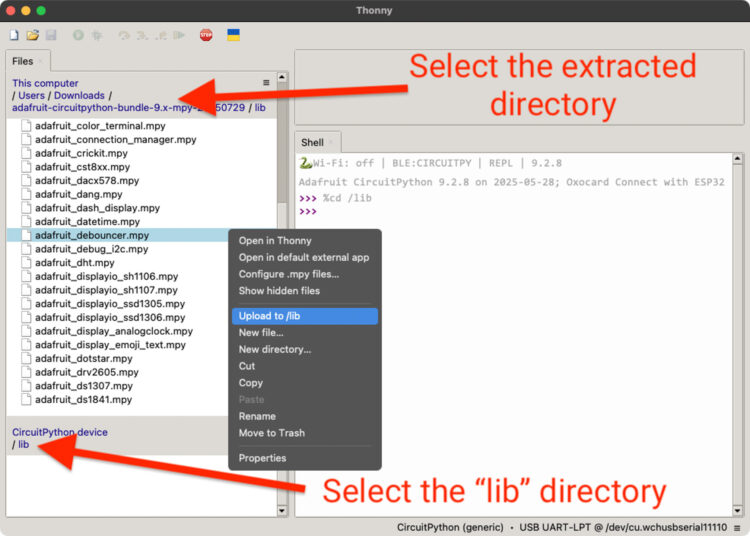Click the Ukraine flag toolbar icon
The image size is (750, 536).
pos(233,35)
